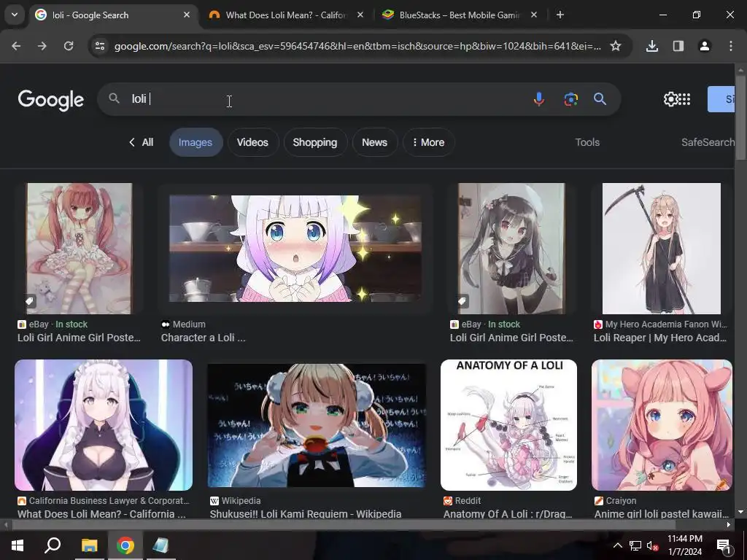Reload the page with the refresh icon

(69, 46)
